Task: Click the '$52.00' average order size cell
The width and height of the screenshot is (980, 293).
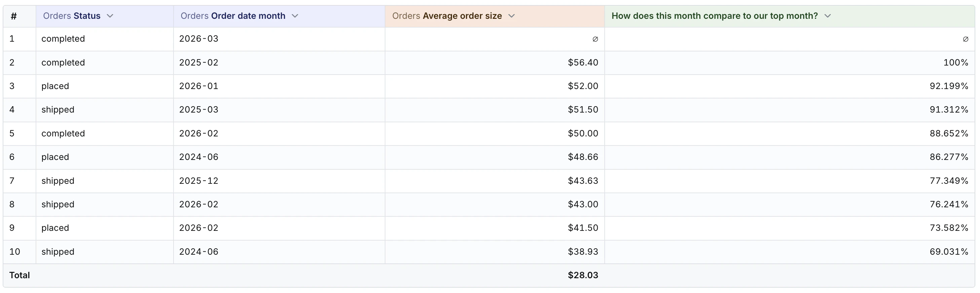Action: click(495, 86)
